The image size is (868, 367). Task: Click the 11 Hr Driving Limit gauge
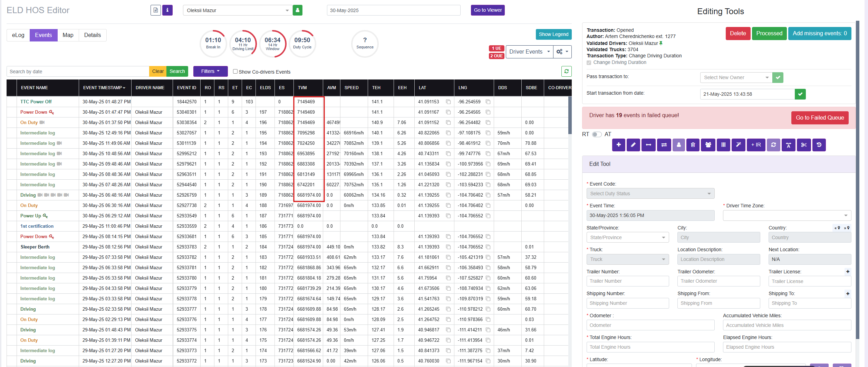pos(243,44)
